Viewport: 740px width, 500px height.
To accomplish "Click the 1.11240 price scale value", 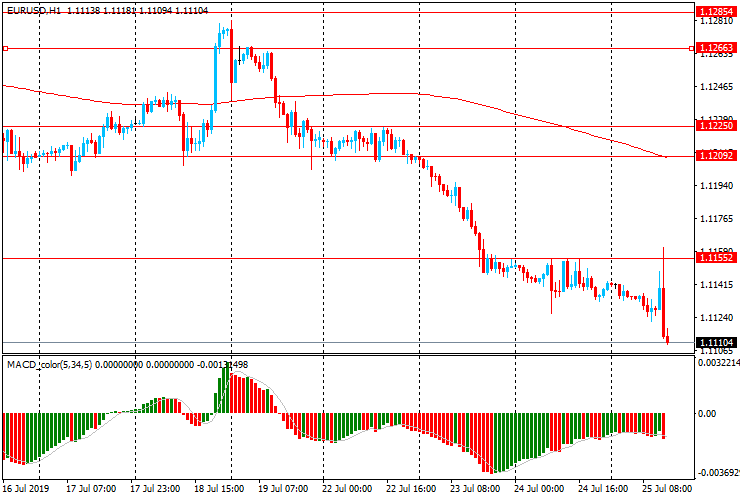I will [x=716, y=318].
